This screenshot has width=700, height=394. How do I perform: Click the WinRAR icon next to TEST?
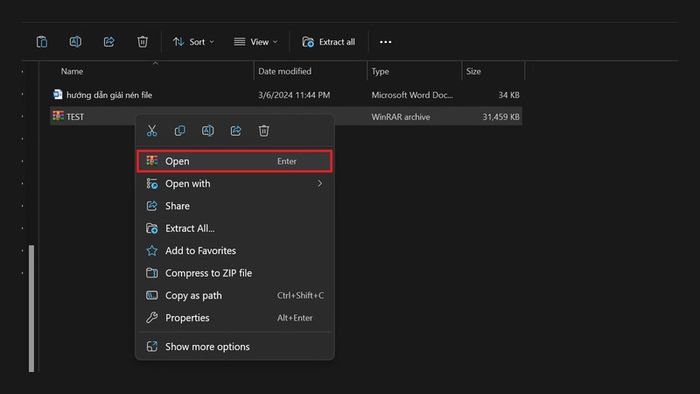pyautogui.click(x=58, y=116)
